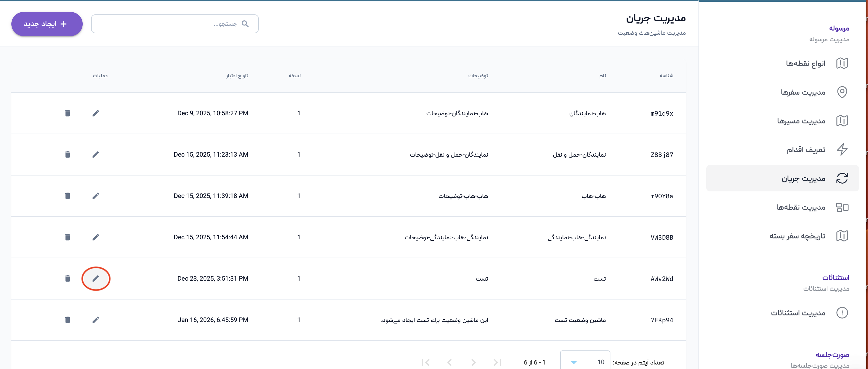Screen dimensions: 868x369
Task: Jump to last page with pagination arrow
Action: [x=426, y=362]
